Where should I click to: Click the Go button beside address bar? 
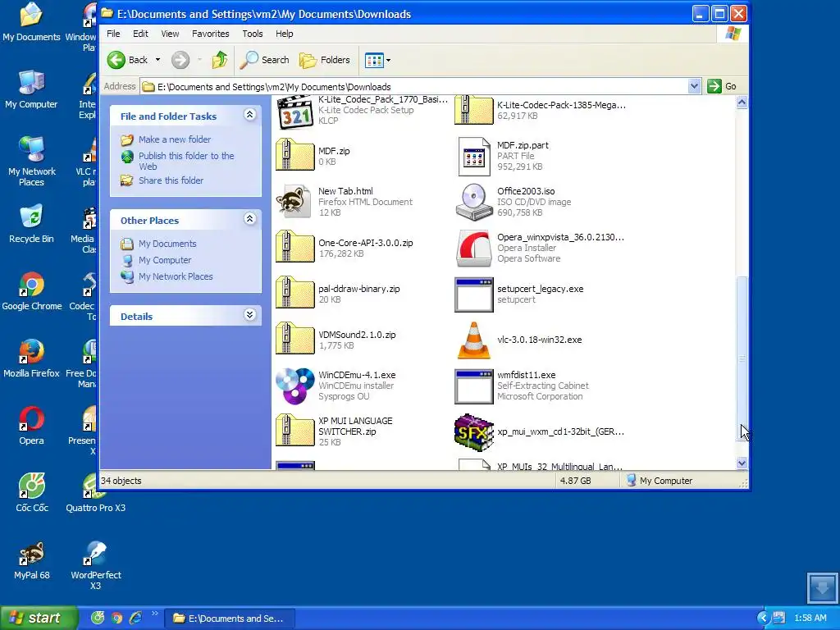[x=722, y=86]
